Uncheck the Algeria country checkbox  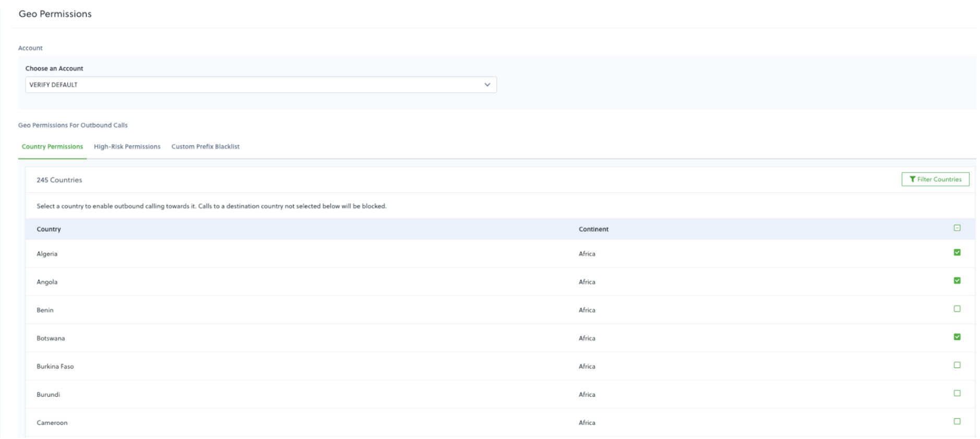pos(957,252)
